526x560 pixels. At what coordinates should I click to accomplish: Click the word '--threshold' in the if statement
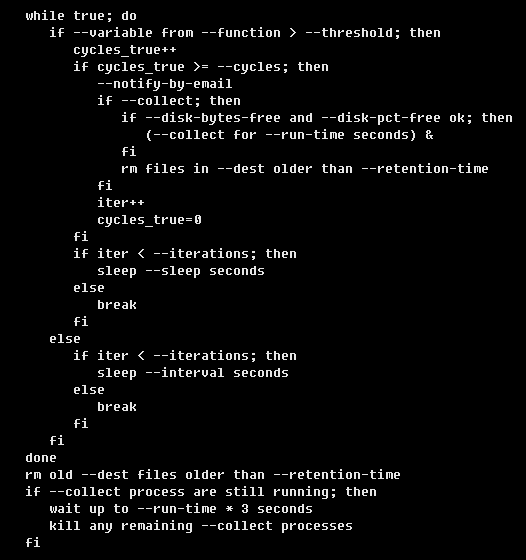(x=349, y=33)
